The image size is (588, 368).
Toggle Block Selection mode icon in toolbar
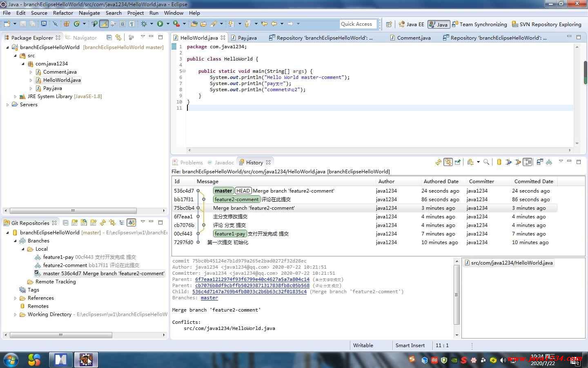[122, 24]
